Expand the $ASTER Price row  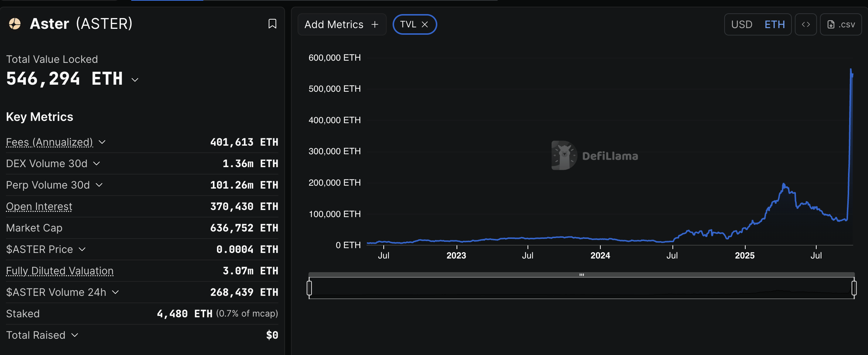(x=82, y=249)
